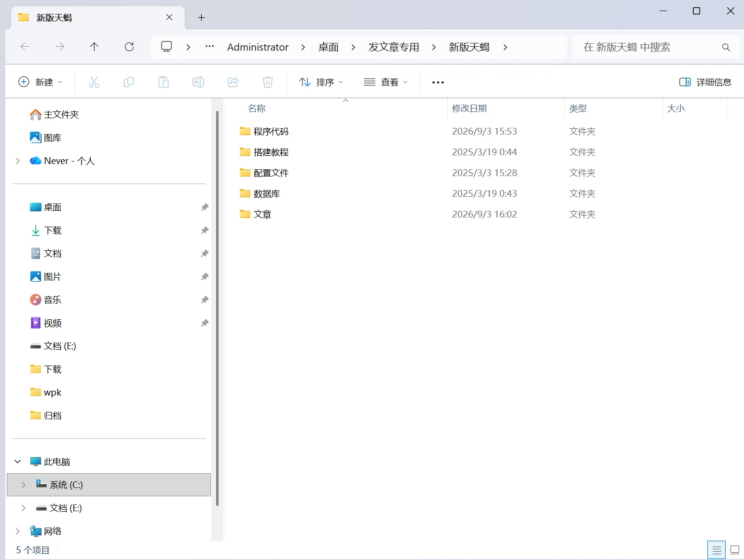Click the Share icon in toolbar

233,82
